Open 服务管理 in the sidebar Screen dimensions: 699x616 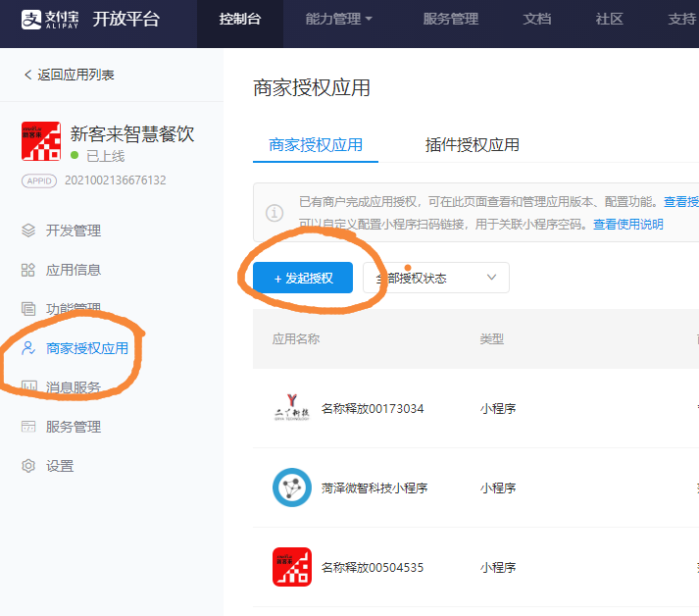coord(74,427)
